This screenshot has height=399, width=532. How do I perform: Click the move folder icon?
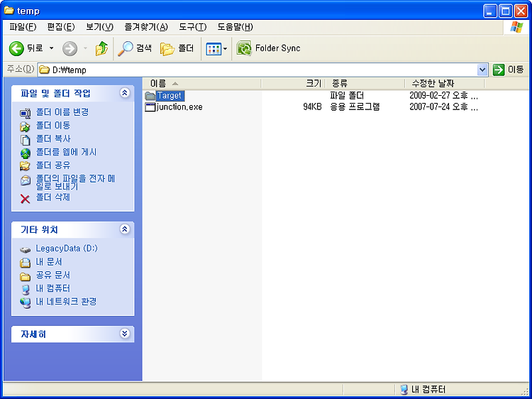coord(25,126)
